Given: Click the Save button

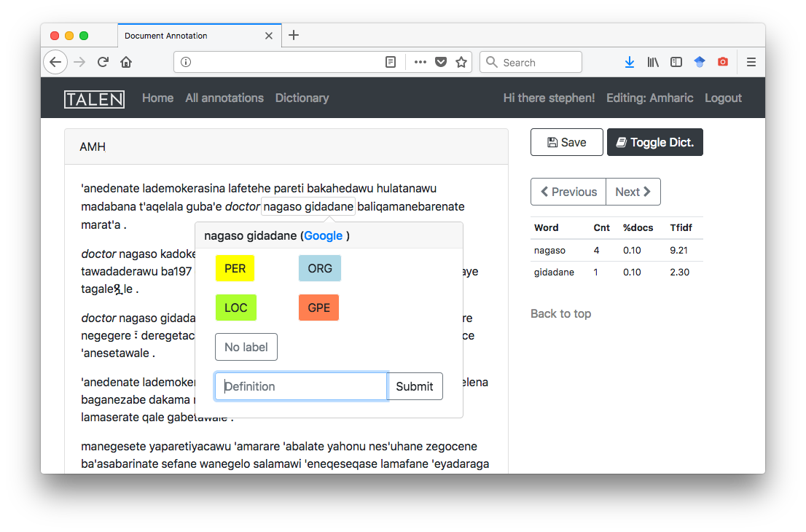Looking at the screenshot, I should [566, 142].
